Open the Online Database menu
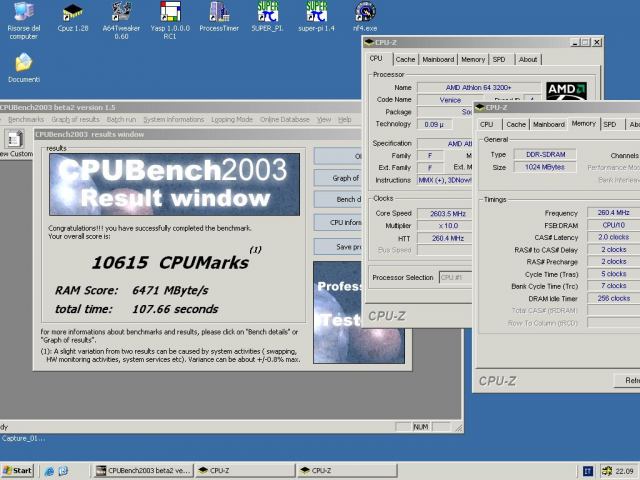640x480 pixels. pos(284,120)
